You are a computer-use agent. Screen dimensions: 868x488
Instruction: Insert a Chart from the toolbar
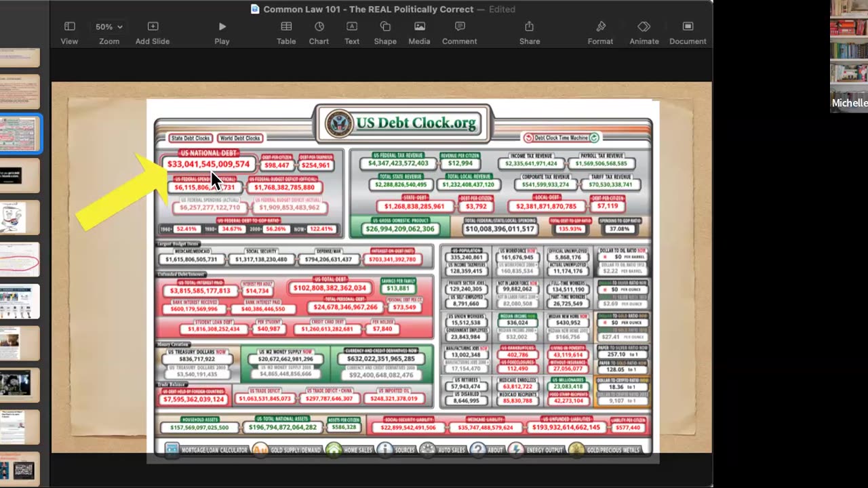pos(319,33)
